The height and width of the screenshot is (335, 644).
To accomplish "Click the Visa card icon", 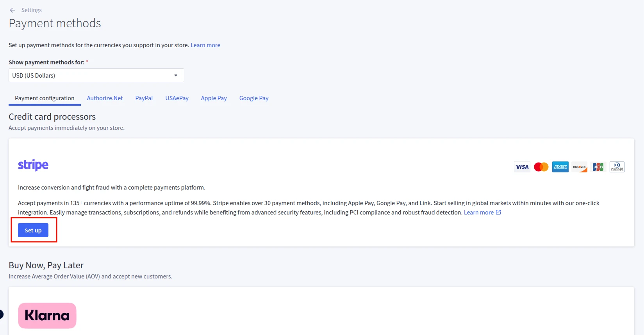I will click(522, 167).
